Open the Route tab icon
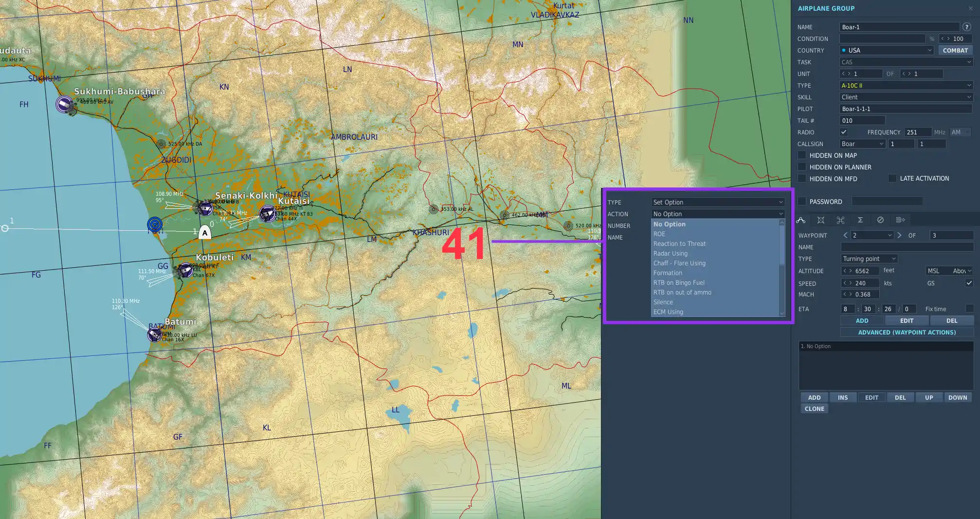Screen dimensions: 980x519 [x=801, y=220]
